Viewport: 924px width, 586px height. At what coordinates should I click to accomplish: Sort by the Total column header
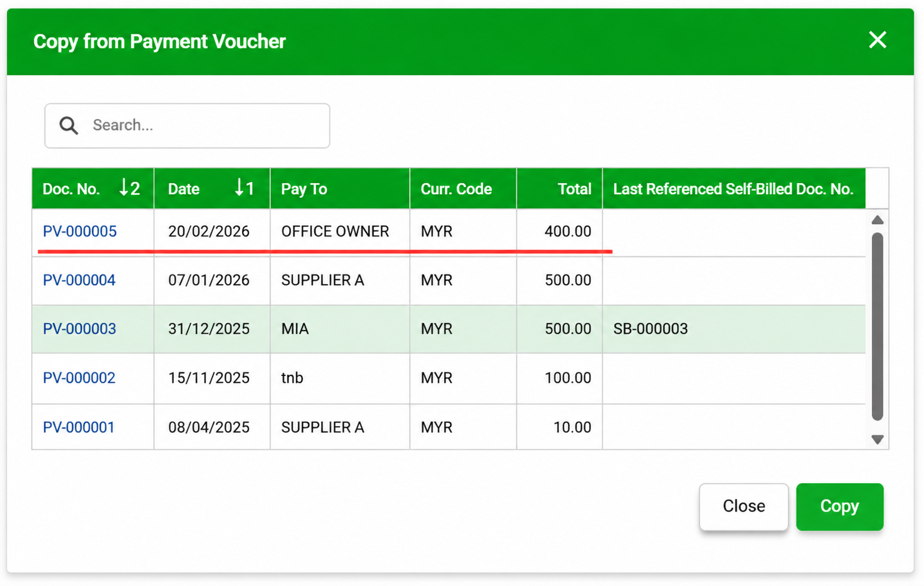pos(560,188)
